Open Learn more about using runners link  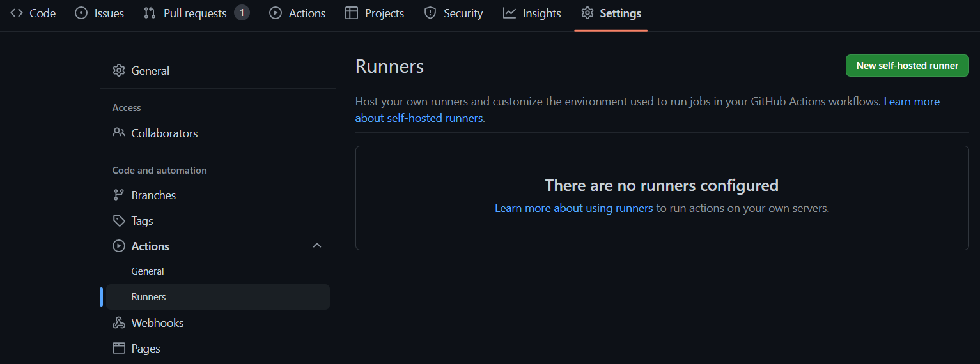point(573,208)
